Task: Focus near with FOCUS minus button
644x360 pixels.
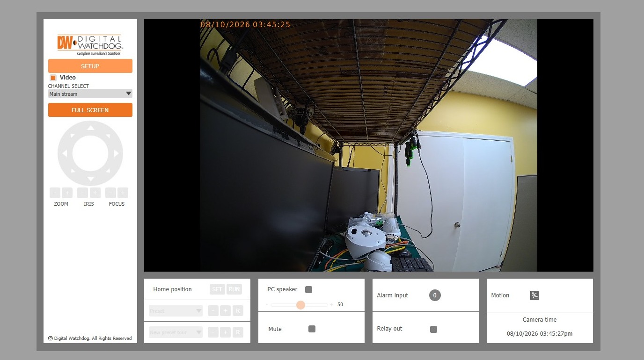Action: click(x=110, y=193)
